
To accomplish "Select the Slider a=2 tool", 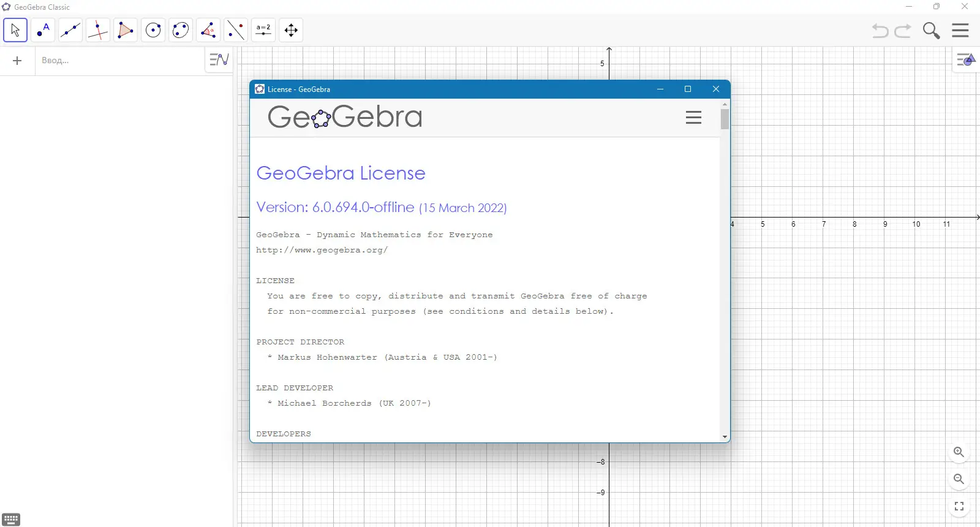I will click(x=263, y=30).
